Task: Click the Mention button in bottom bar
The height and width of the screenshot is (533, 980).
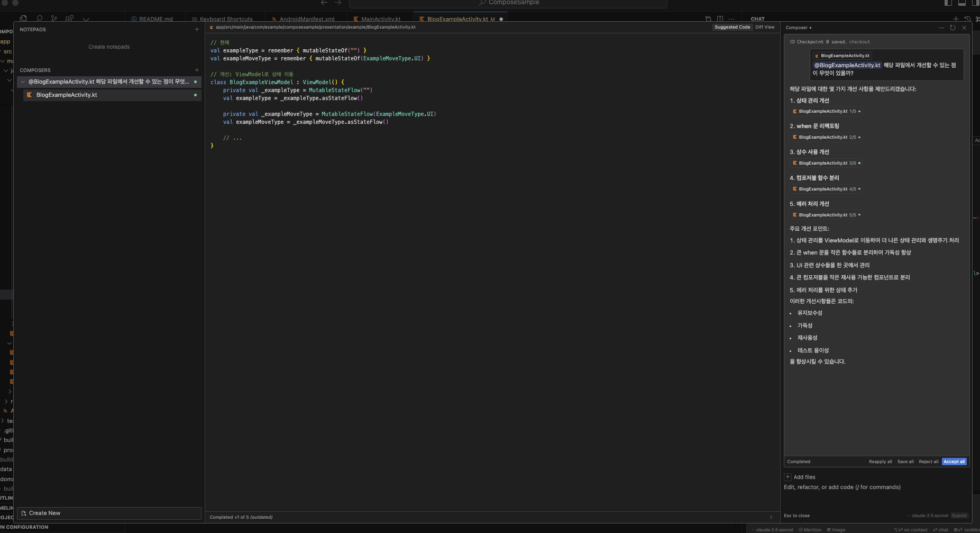Action: click(810, 530)
